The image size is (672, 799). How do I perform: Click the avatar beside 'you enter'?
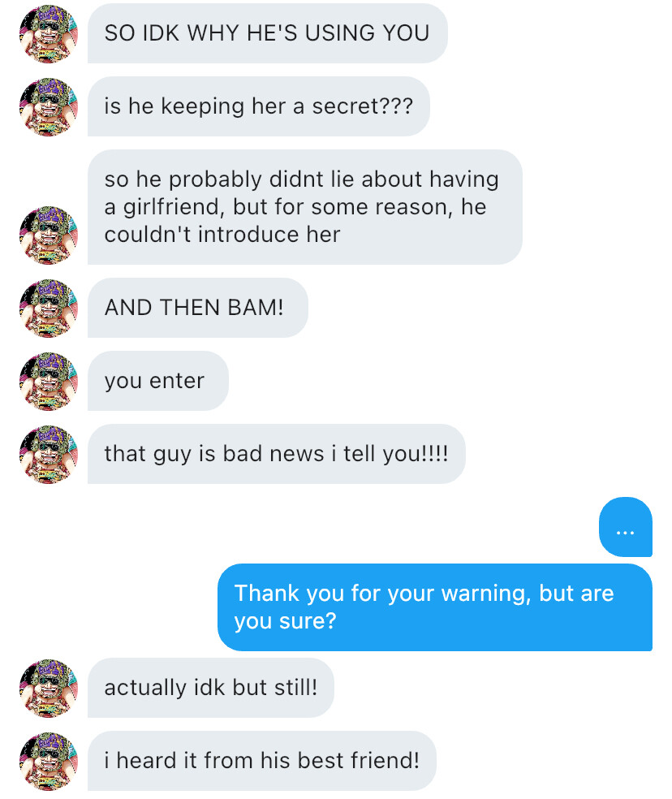(x=48, y=381)
